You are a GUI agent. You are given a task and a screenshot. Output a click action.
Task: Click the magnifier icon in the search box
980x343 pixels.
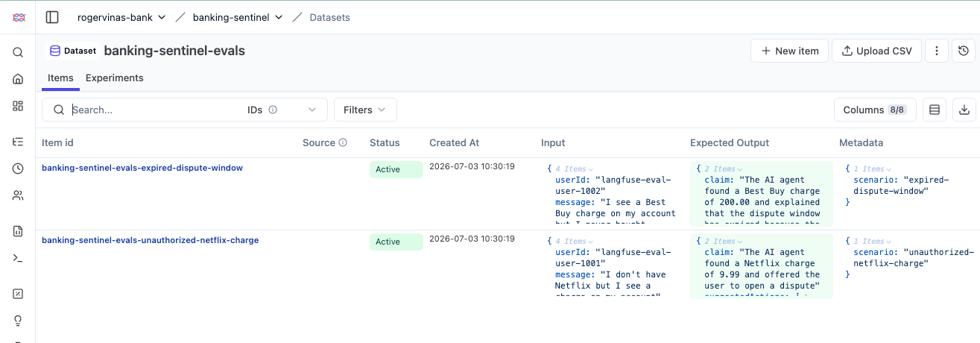(x=58, y=110)
